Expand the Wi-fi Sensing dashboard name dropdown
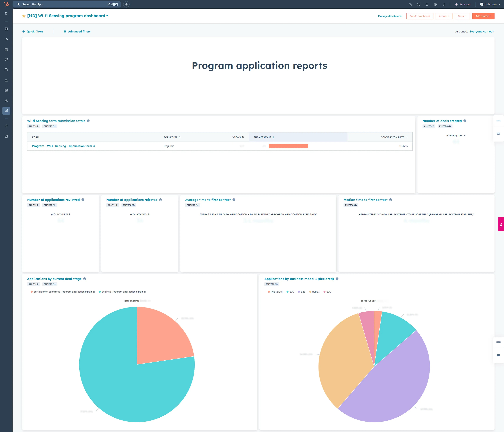The width and height of the screenshot is (504, 432). click(x=107, y=16)
